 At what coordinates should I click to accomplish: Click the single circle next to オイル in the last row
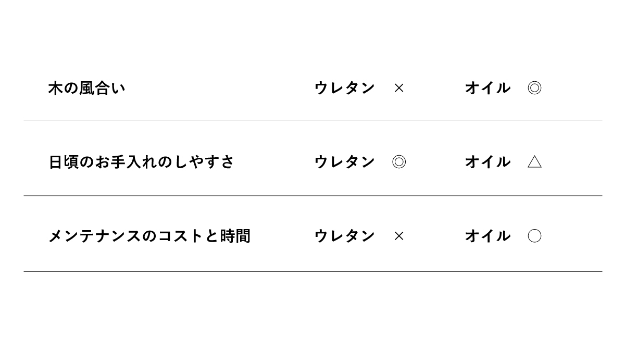pyautogui.click(x=534, y=236)
